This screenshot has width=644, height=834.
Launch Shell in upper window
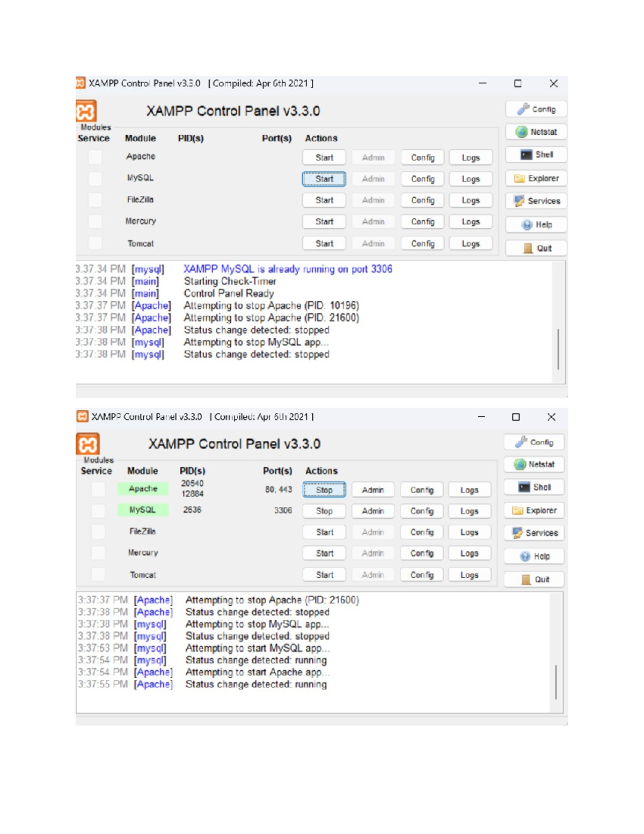(x=536, y=155)
